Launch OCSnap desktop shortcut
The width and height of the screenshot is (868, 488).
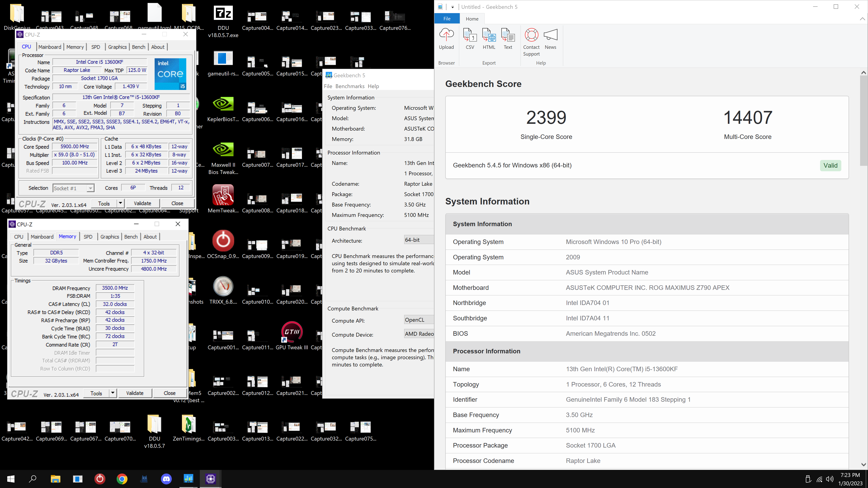coord(223,244)
